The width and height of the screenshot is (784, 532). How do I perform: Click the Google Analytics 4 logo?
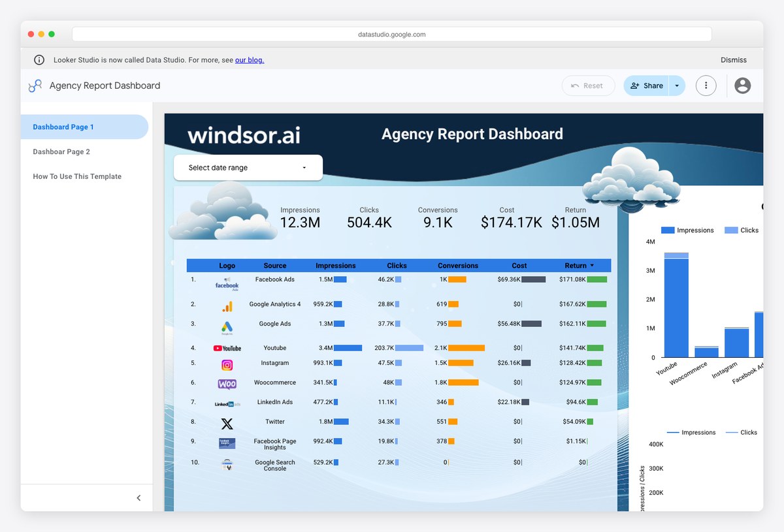[227, 306]
